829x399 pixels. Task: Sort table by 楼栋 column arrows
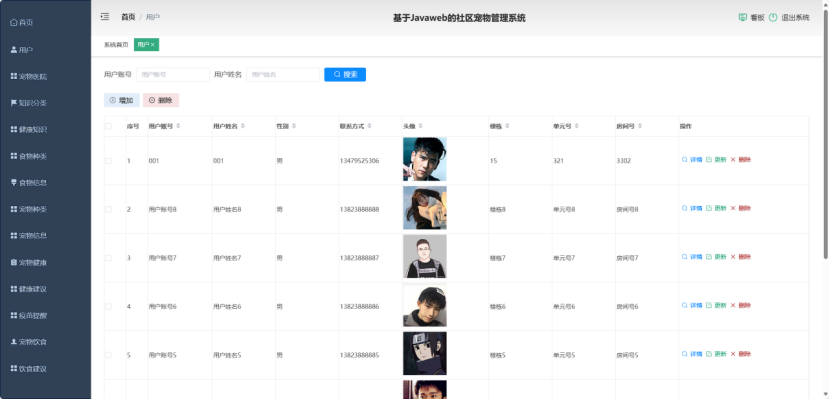click(x=508, y=126)
